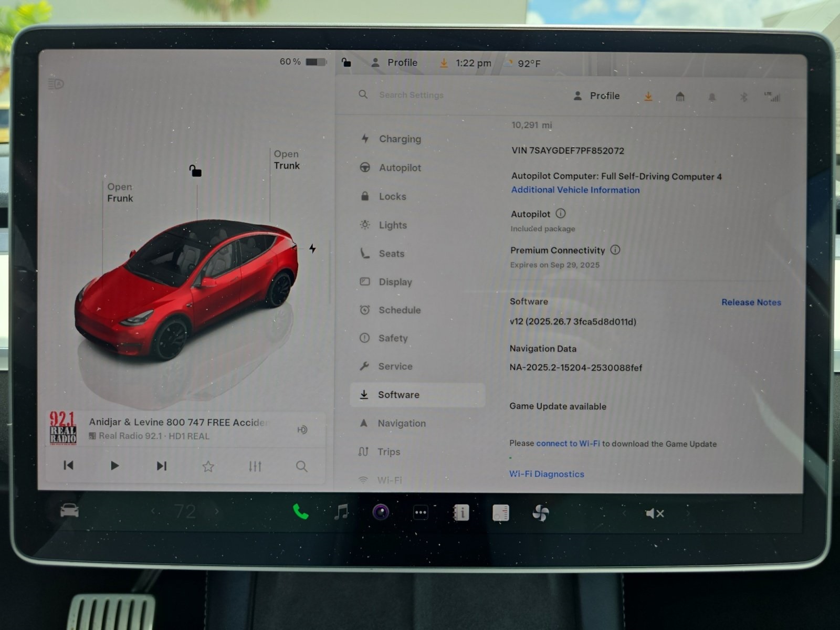Viewport: 840px width, 630px height.
Task: Open the all apps three-dot launcher
Action: pyautogui.click(x=421, y=512)
